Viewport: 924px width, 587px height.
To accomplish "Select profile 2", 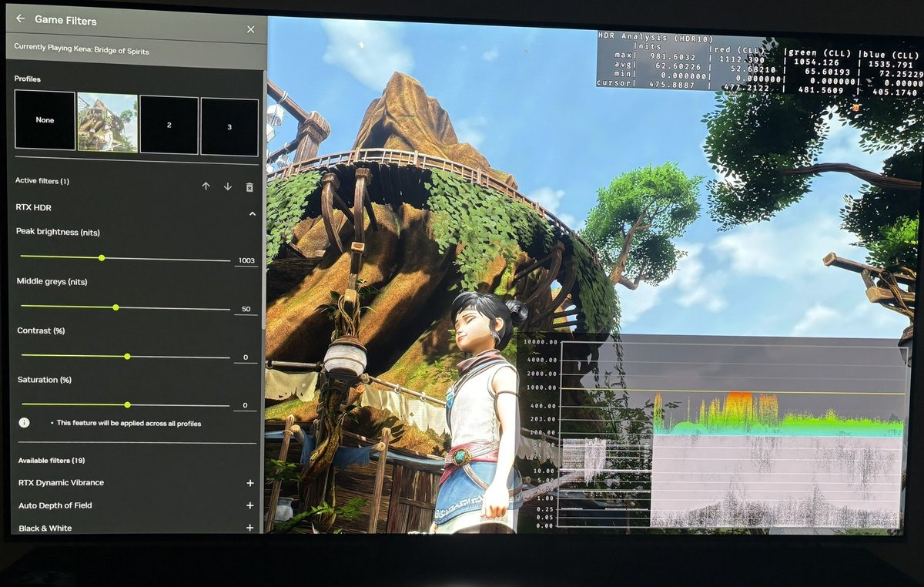I will (169, 124).
